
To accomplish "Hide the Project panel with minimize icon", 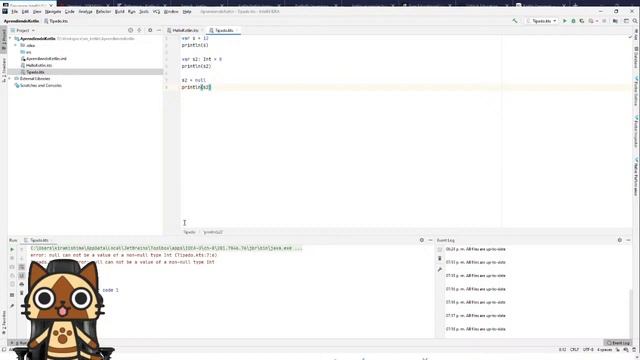I will pos(159,31).
